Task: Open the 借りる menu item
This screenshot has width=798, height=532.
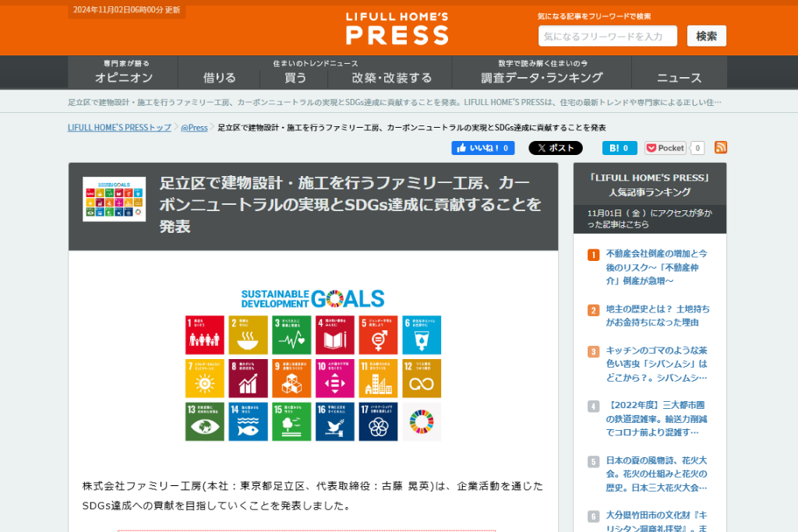Action: click(x=219, y=78)
